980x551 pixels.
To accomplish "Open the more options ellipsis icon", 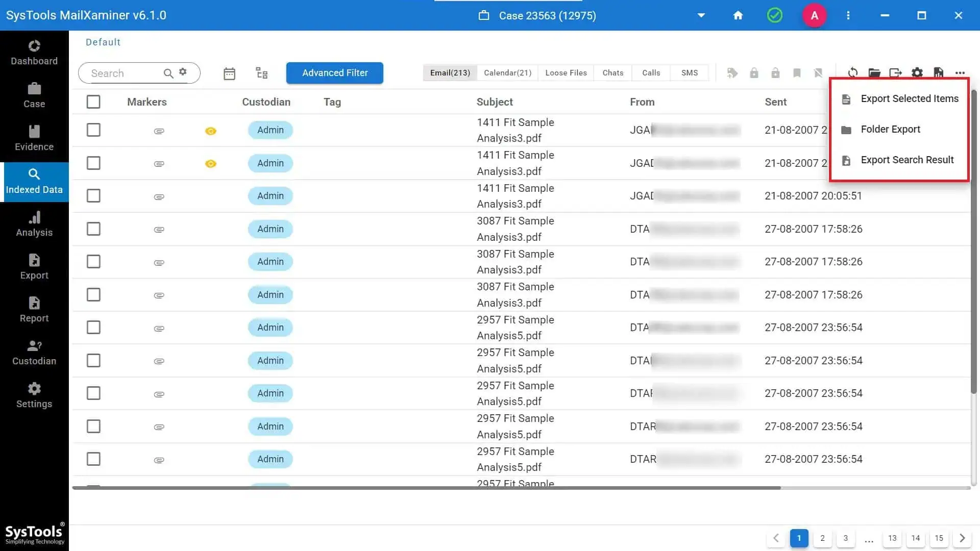I will pos(960,72).
